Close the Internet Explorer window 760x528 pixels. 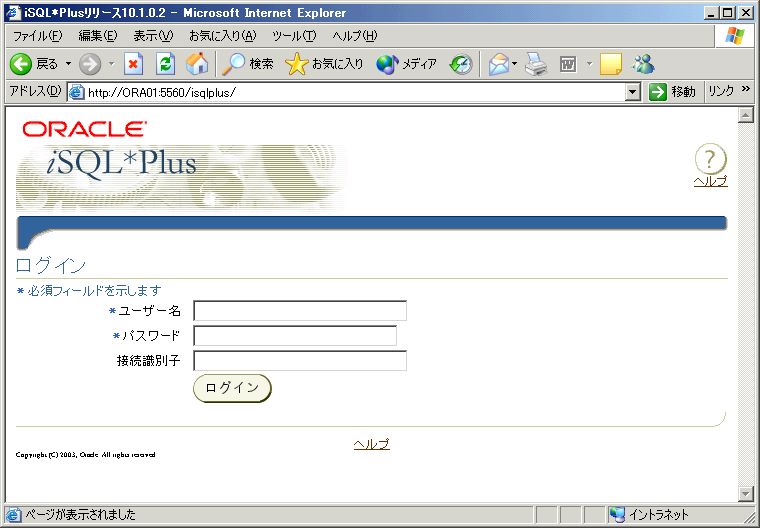745,13
